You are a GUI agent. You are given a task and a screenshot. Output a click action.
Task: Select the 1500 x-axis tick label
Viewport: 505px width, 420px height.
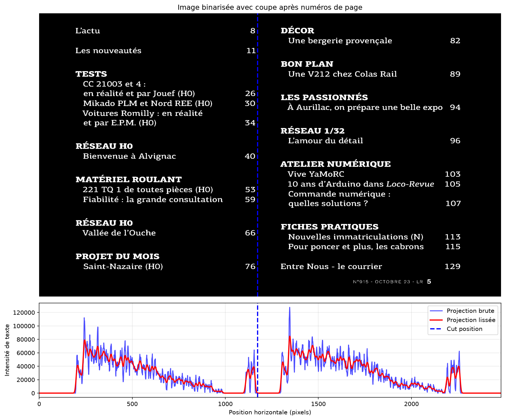[x=318, y=404]
